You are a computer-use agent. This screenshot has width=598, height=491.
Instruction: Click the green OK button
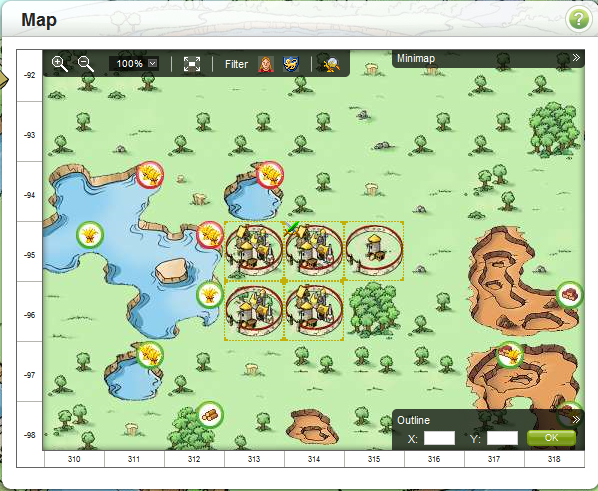[551, 438]
